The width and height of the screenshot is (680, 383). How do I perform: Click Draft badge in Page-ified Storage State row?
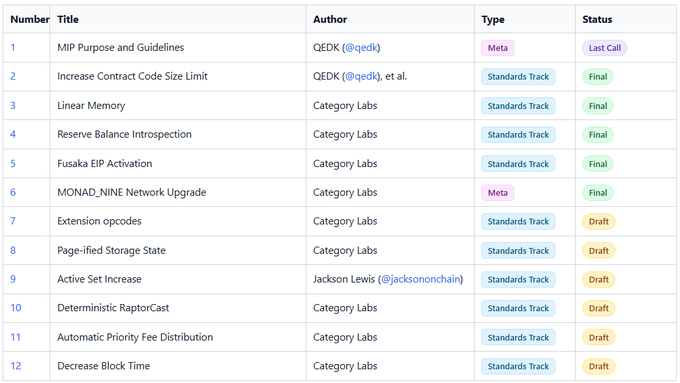598,251
